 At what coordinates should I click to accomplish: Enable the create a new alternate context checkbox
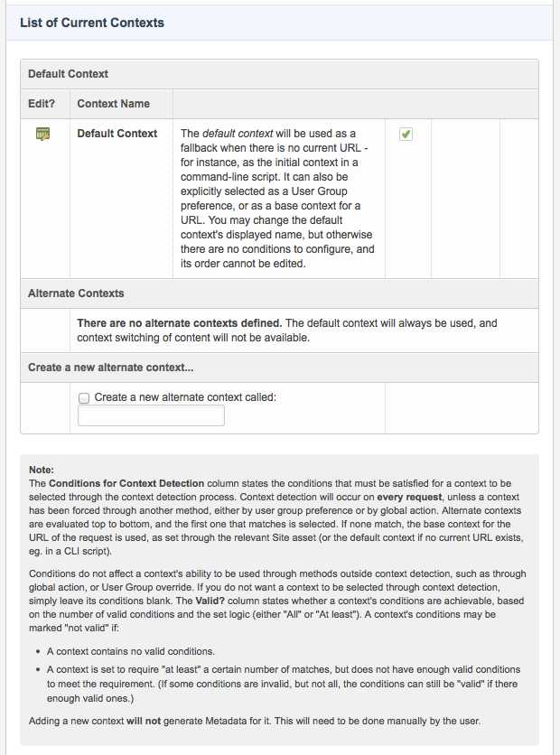[83, 397]
